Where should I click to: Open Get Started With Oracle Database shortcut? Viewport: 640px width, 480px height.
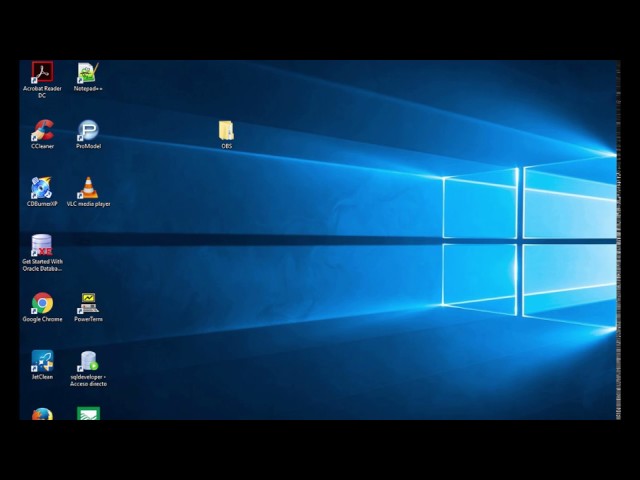[42, 245]
